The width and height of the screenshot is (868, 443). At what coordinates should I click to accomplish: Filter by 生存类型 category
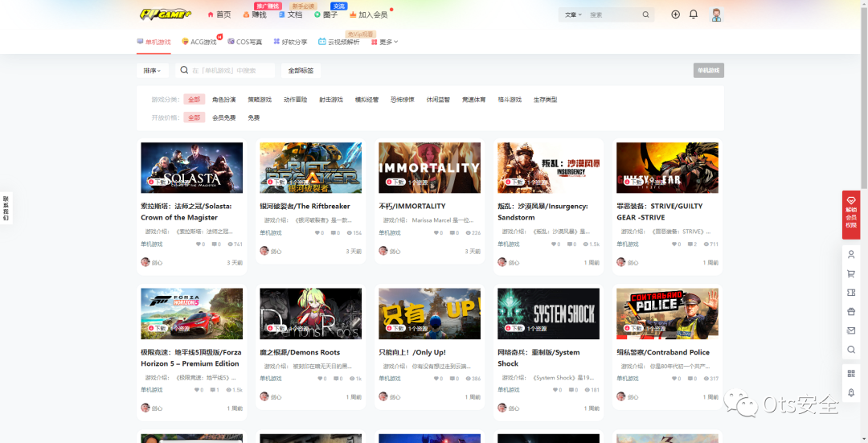[545, 100]
